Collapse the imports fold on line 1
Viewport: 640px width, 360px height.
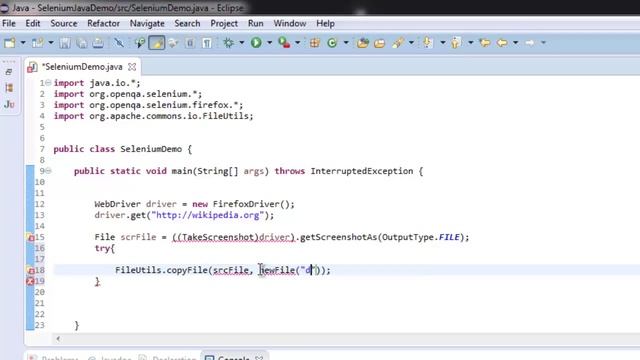tap(48, 83)
